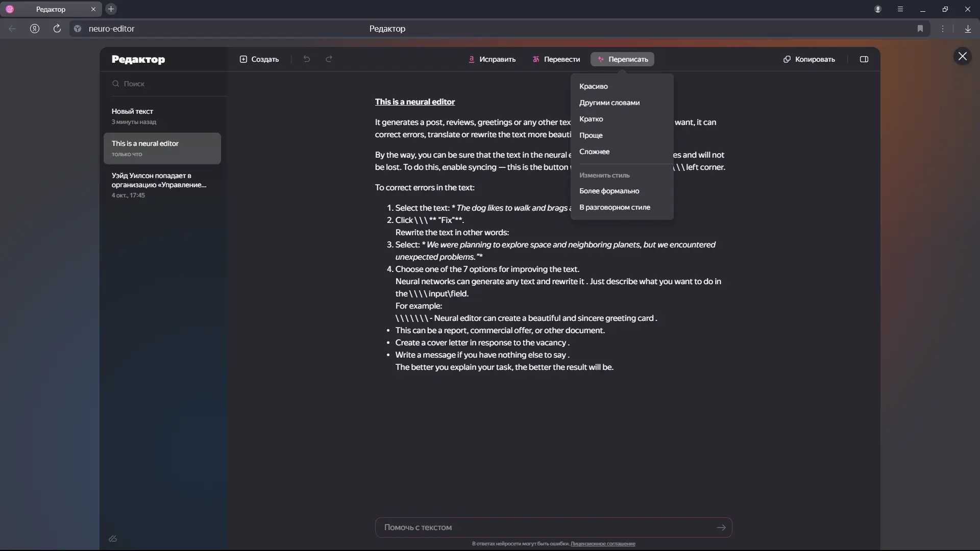980x551 pixels.
Task: Open browser downloads icon
Action: [968, 29]
